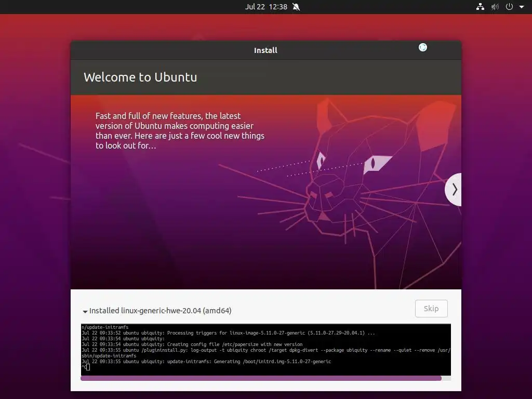532x399 pixels.
Task: Open the Jul 22 12:38 clock menu
Action: [x=267, y=7]
